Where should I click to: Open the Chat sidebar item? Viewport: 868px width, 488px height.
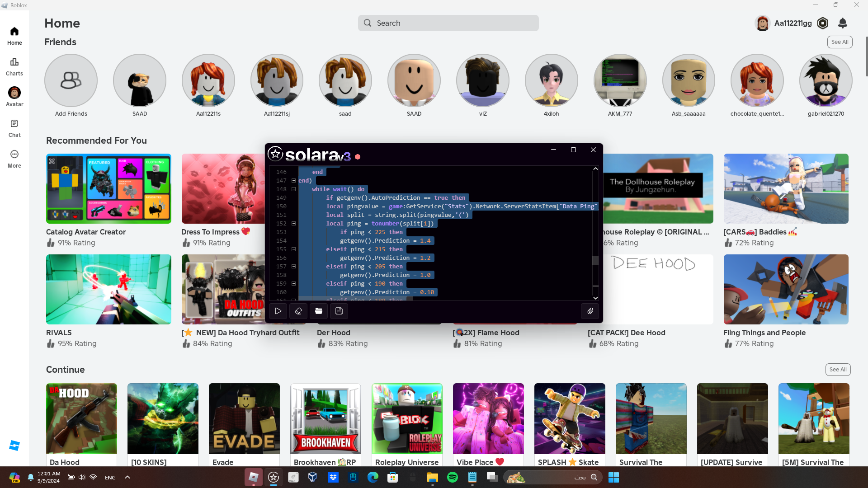click(x=14, y=128)
